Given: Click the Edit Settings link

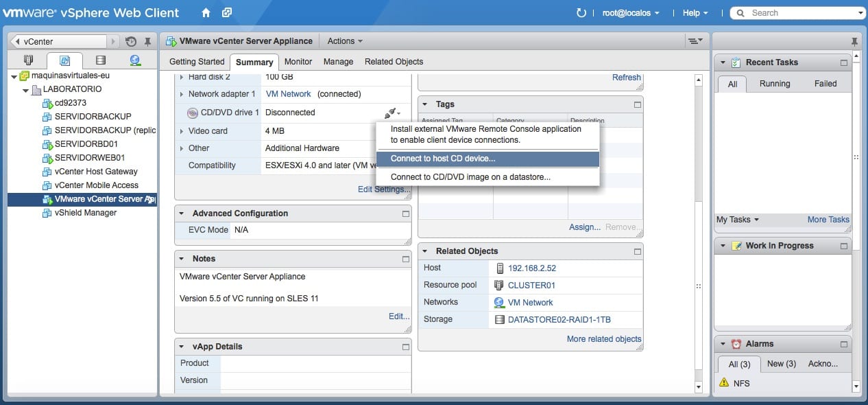Looking at the screenshot, I should (383, 189).
